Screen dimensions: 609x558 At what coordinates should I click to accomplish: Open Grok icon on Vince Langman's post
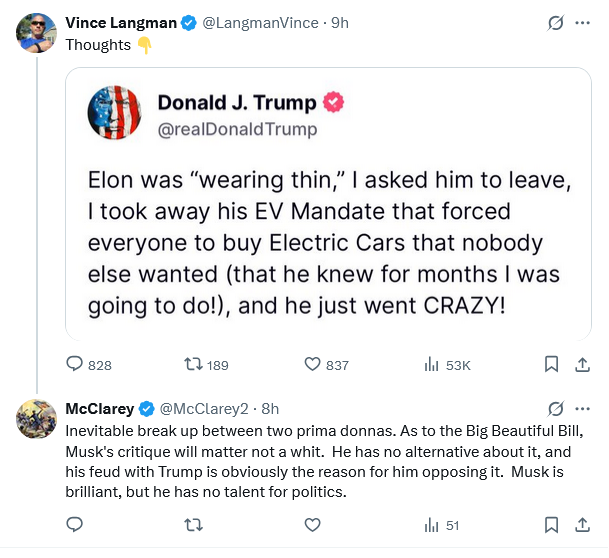(x=556, y=23)
